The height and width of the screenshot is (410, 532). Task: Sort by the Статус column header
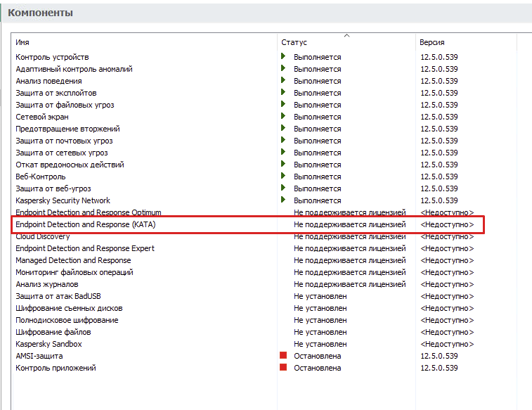(x=294, y=42)
